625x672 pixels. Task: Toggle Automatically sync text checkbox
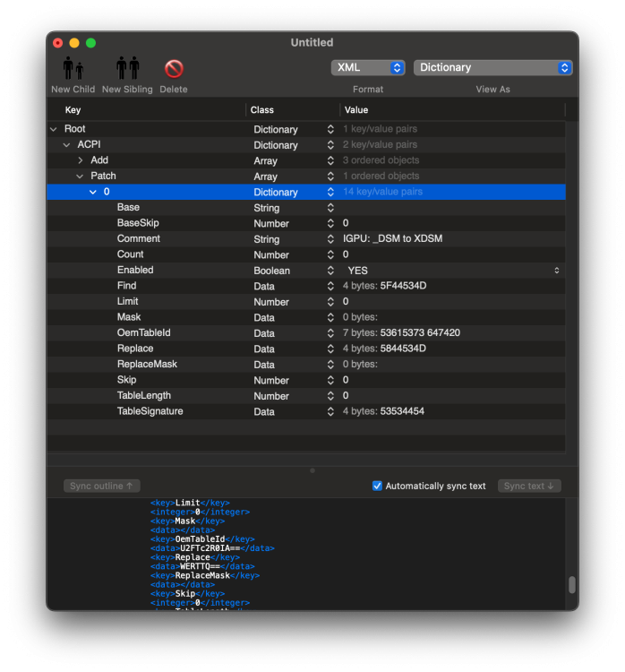tap(377, 486)
